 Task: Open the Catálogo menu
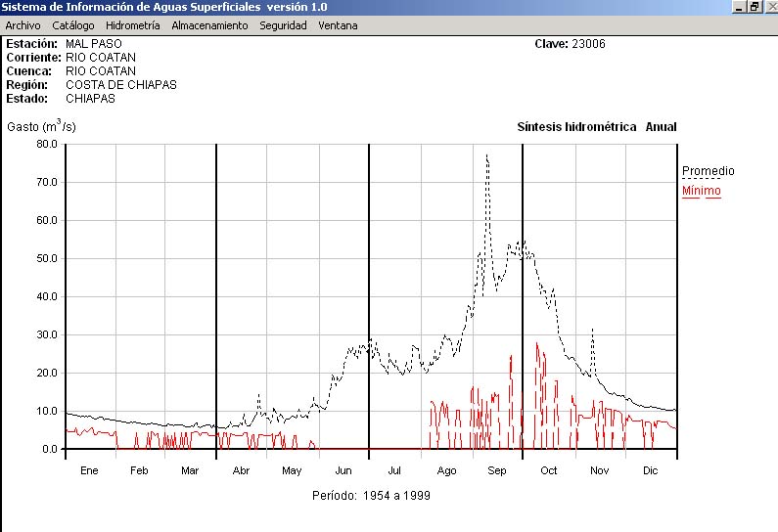pos(73,25)
